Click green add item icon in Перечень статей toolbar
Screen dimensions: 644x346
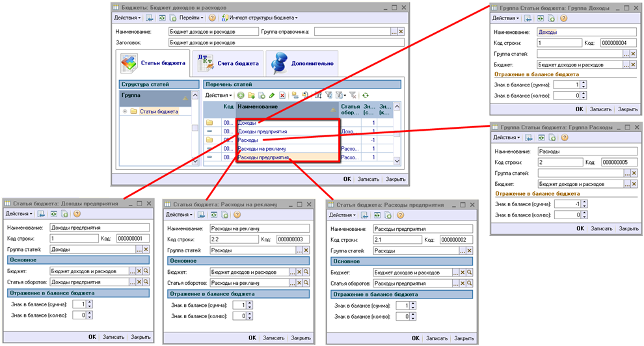[241, 96]
